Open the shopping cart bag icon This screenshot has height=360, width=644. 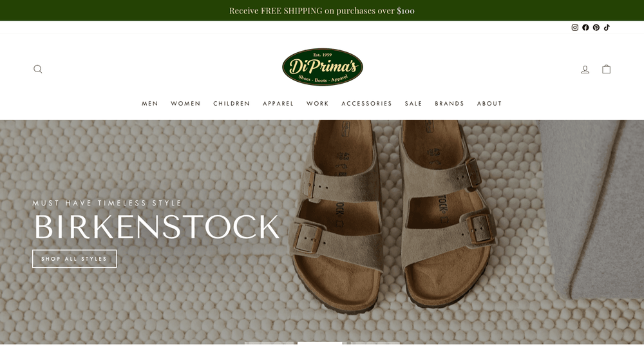[606, 69]
